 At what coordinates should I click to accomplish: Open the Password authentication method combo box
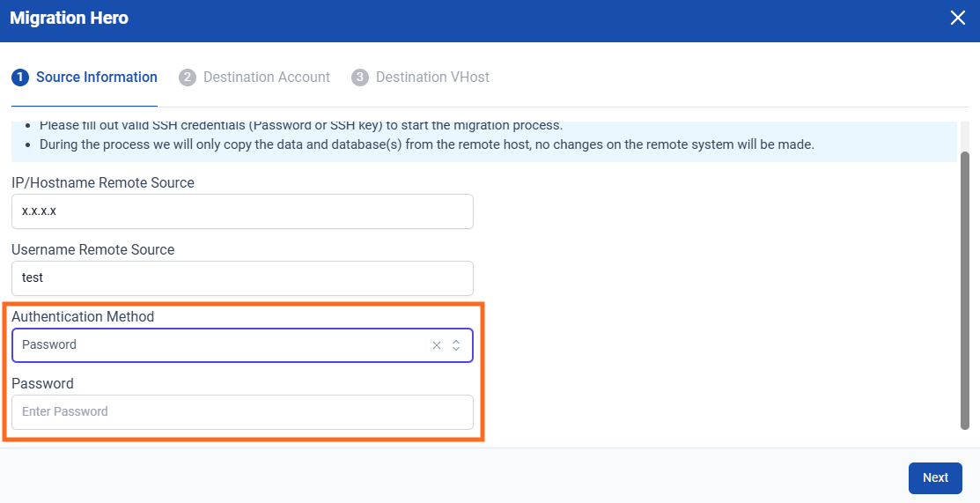[220, 345]
